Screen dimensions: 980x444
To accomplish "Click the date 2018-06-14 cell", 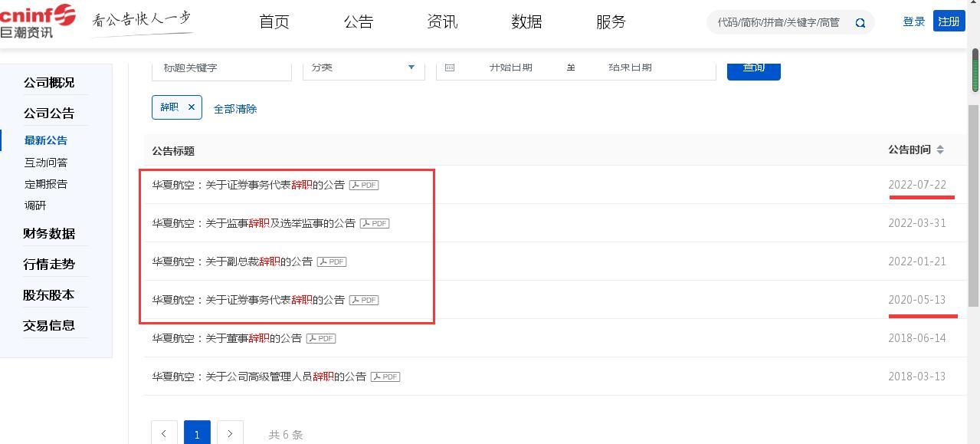I will (x=916, y=338).
